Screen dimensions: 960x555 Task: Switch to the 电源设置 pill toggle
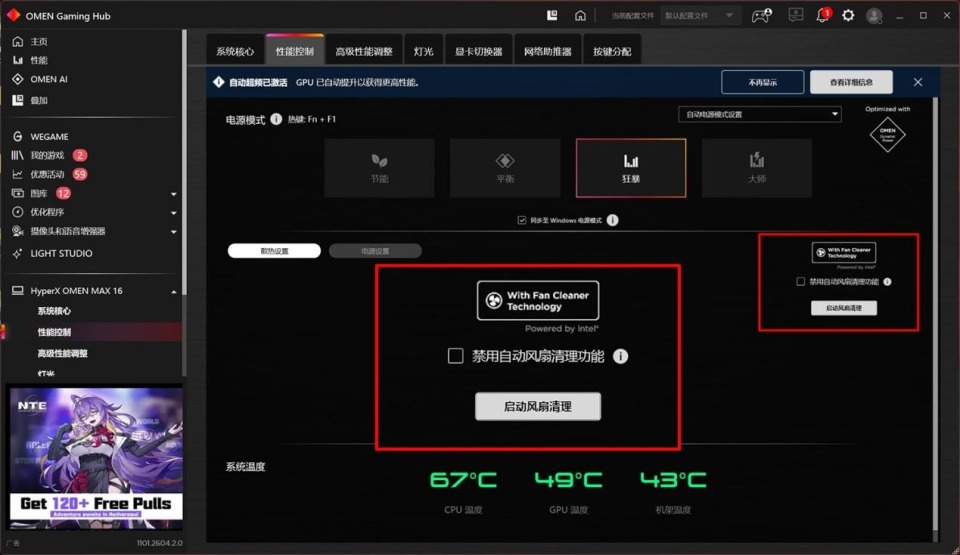(375, 251)
